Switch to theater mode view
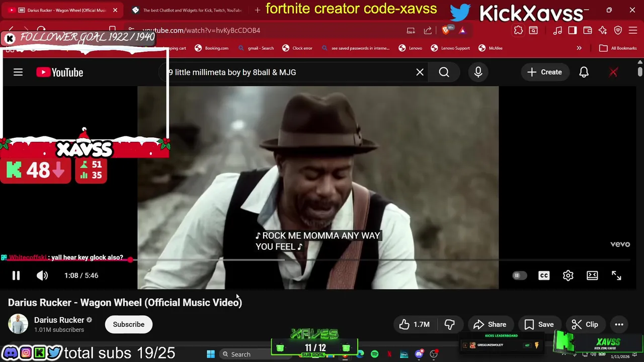The height and width of the screenshot is (362, 644). click(x=592, y=276)
